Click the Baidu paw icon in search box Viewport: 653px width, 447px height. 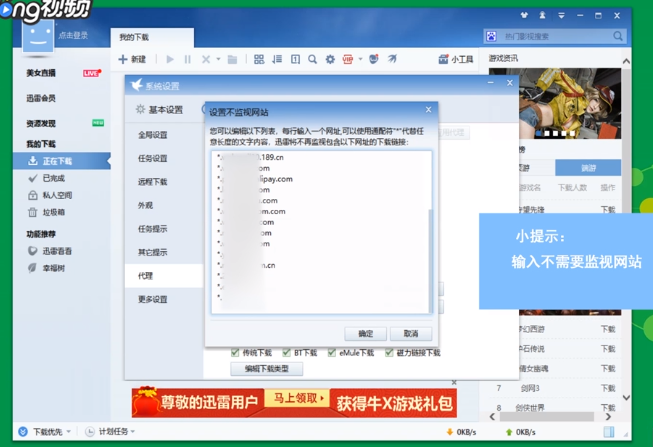click(x=491, y=36)
